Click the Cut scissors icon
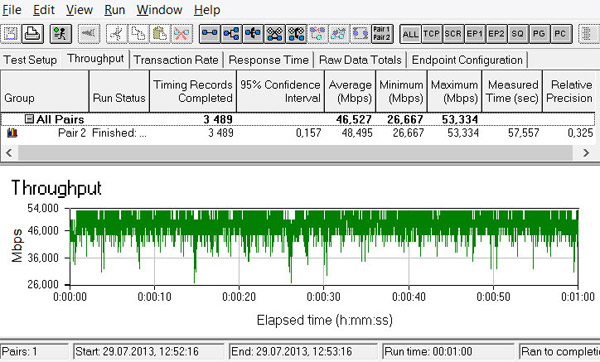Viewport: 600px width, 362px height. point(117,34)
